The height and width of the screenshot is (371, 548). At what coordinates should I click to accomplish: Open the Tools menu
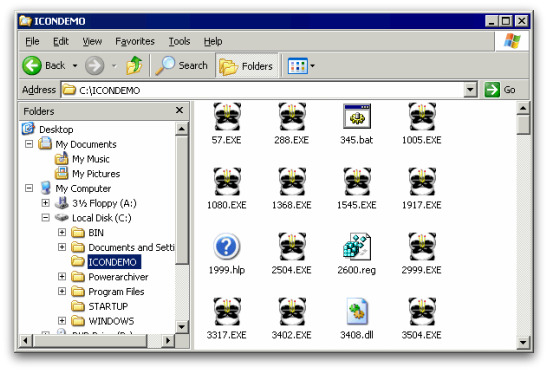click(x=179, y=42)
